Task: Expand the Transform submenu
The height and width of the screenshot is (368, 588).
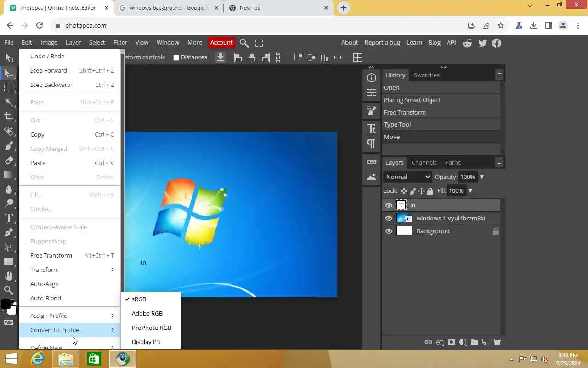Action: [x=70, y=270]
